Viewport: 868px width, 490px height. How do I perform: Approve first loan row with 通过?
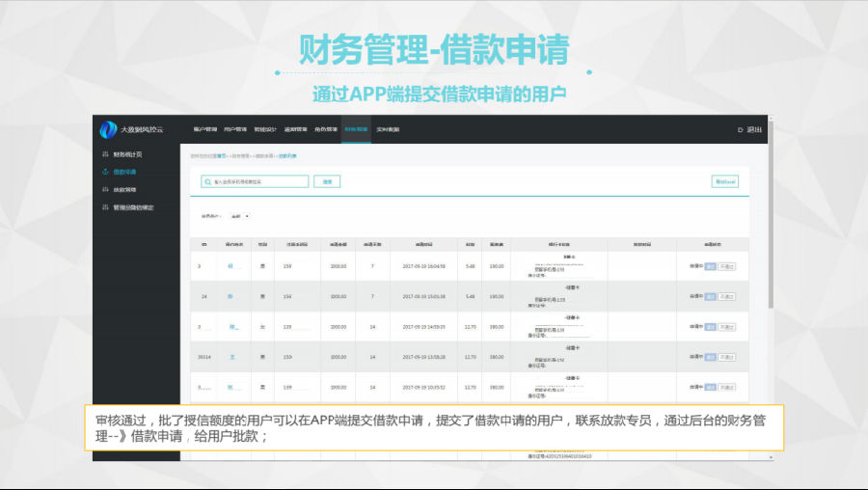(x=710, y=266)
